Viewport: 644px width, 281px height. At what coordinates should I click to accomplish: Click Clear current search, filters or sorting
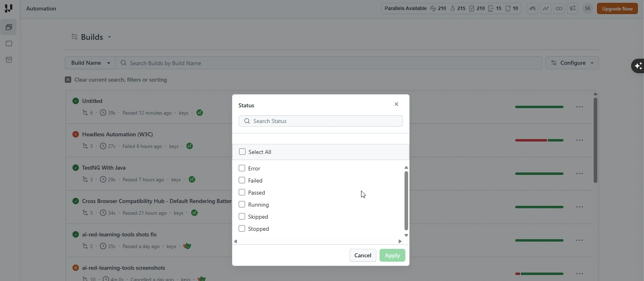click(121, 80)
